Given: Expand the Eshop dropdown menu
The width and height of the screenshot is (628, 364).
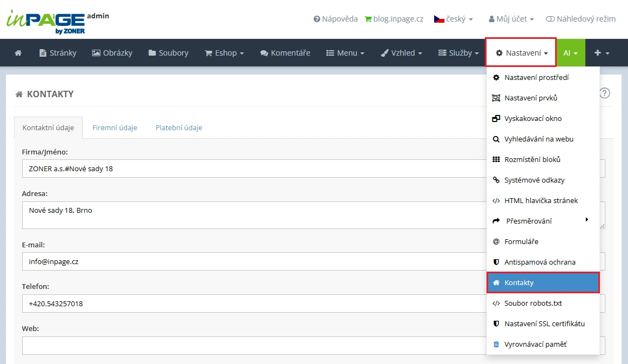Looking at the screenshot, I should coord(224,53).
